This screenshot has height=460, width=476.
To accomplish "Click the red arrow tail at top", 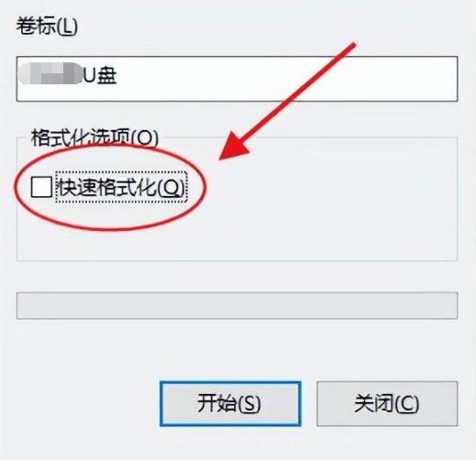I will (x=351, y=46).
